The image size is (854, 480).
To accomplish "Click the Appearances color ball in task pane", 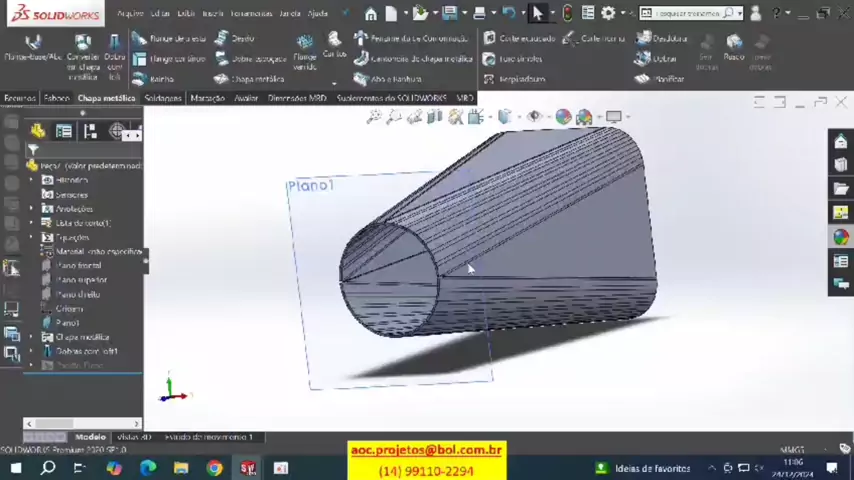I will tap(840, 237).
